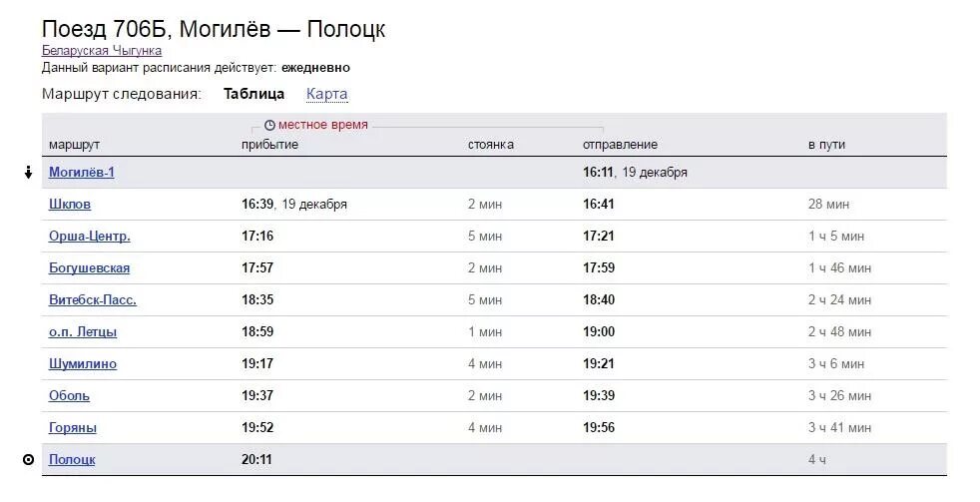
Task: Switch to the Карта route view
Action: point(327,94)
